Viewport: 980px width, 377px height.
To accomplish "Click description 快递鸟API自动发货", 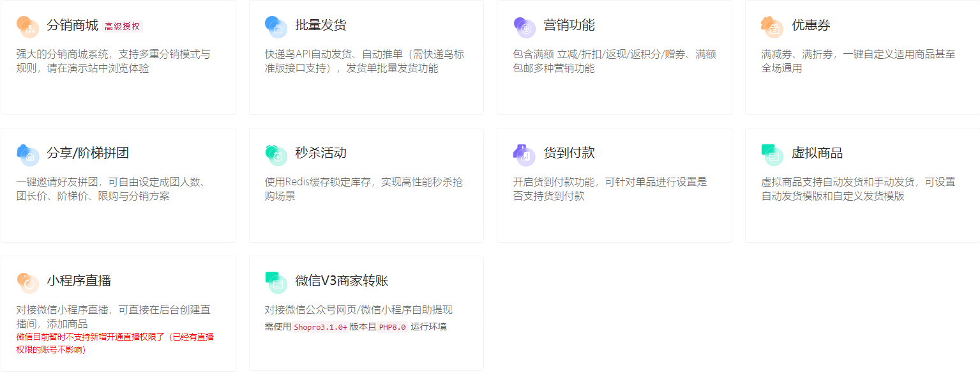I will pyautogui.click(x=365, y=61).
